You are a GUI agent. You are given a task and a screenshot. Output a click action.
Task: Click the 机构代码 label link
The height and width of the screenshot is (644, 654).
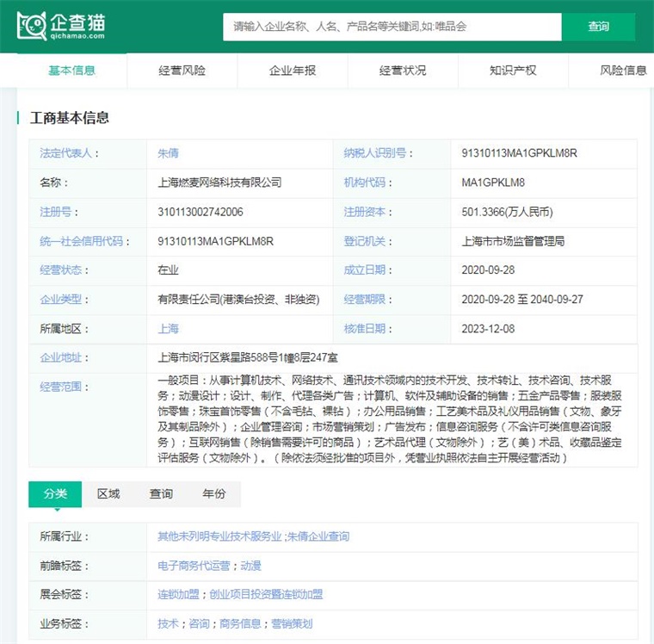[x=365, y=183]
